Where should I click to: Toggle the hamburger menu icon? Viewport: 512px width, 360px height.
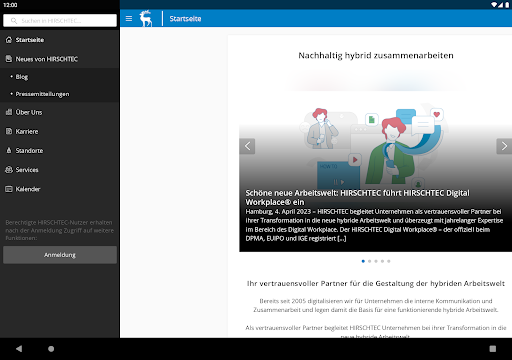pyautogui.click(x=129, y=19)
